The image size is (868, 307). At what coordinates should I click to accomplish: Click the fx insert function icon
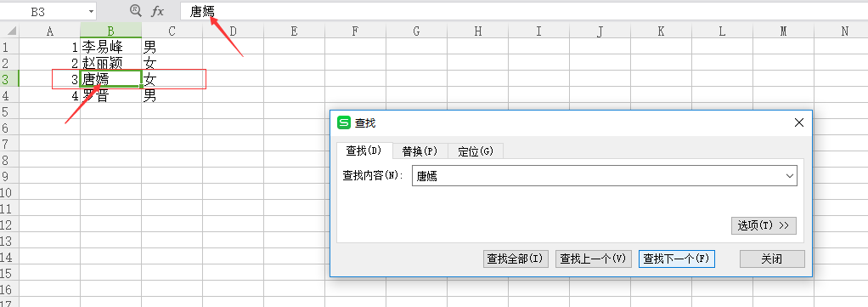click(158, 11)
